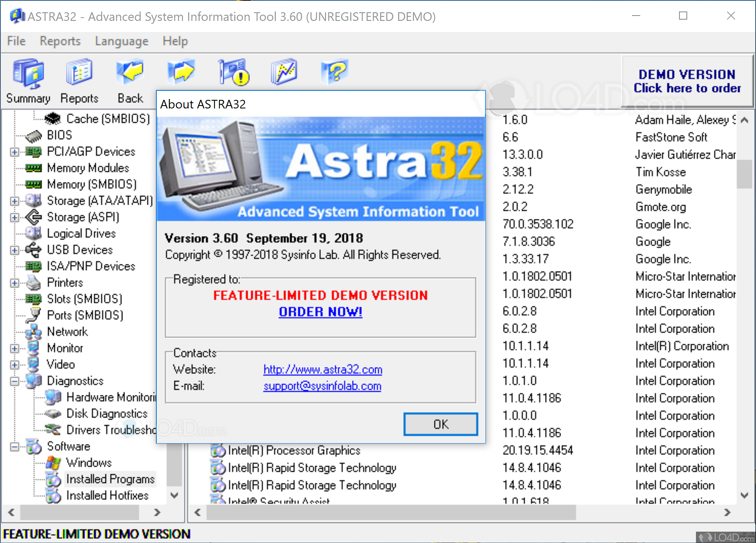Open the Language menu
This screenshot has height=543, width=756.
pyautogui.click(x=121, y=41)
